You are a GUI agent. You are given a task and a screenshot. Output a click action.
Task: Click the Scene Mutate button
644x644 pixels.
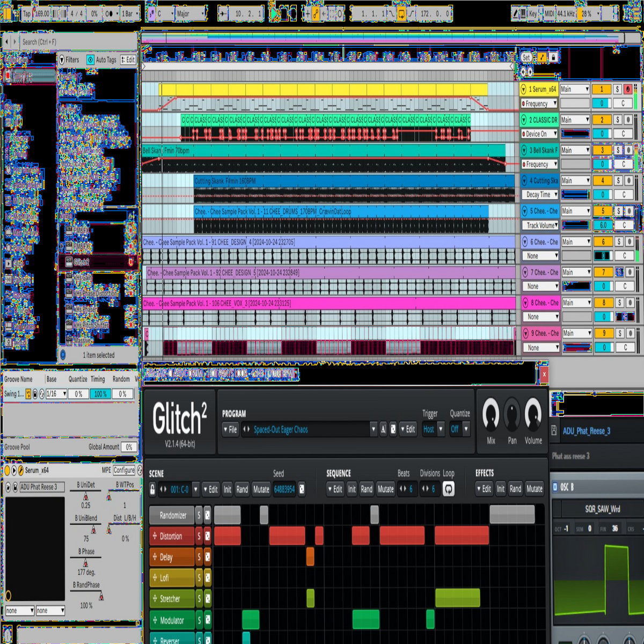261,489
